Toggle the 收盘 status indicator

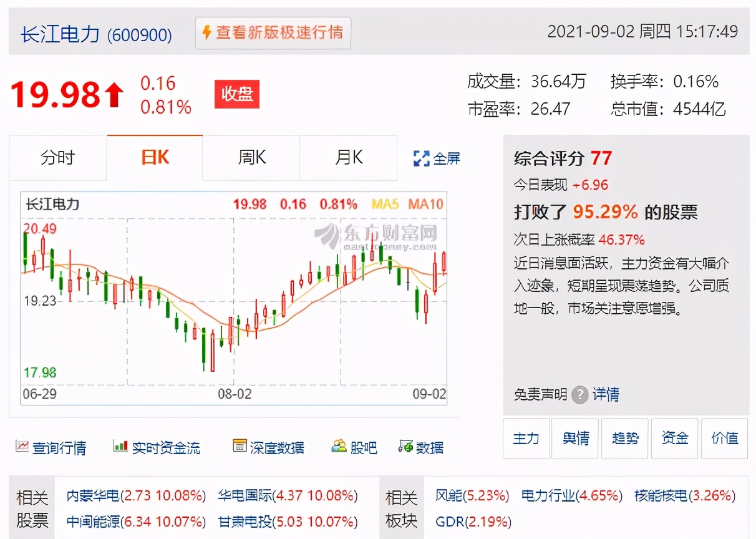pos(236,95)
